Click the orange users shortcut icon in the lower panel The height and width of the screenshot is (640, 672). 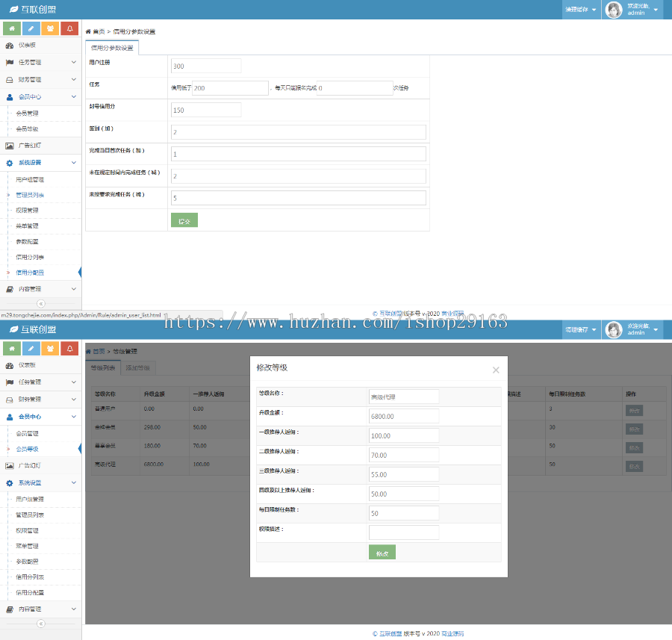coord(50,348)
